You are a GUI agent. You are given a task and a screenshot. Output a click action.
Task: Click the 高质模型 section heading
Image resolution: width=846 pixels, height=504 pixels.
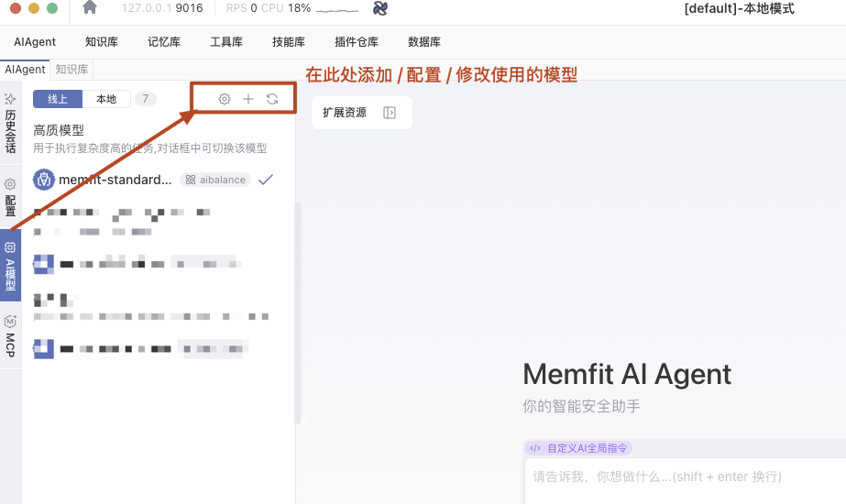(59, 130)
